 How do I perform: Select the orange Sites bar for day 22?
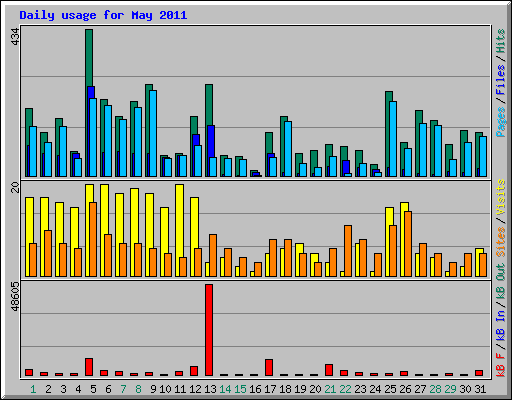(348, 251)
